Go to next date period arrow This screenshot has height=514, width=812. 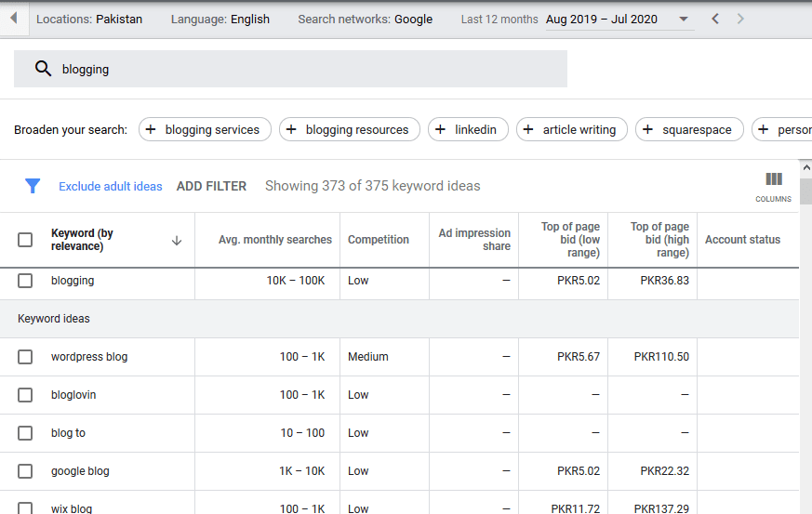(740, 19)
